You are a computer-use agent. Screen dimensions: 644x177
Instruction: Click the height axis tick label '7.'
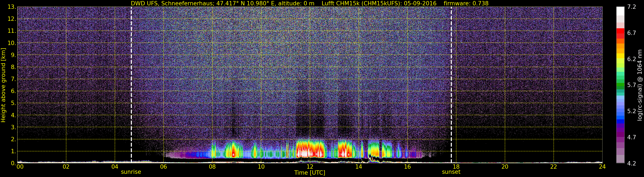point(13,79)
